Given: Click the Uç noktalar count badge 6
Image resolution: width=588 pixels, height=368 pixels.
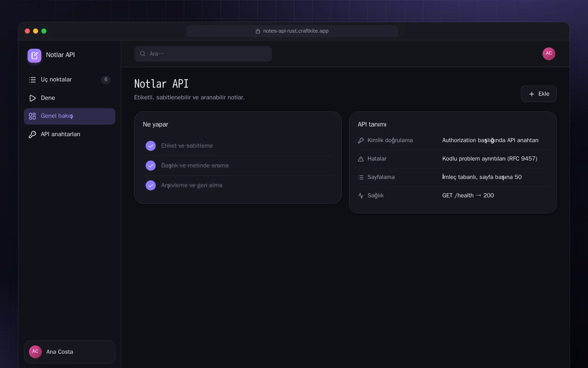Looking at the screenshot, I should tap(106, 80).
